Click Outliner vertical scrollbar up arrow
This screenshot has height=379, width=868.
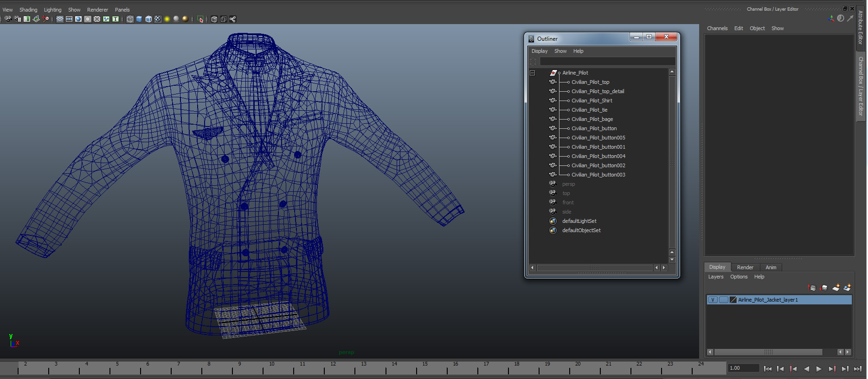click(672, 72)
